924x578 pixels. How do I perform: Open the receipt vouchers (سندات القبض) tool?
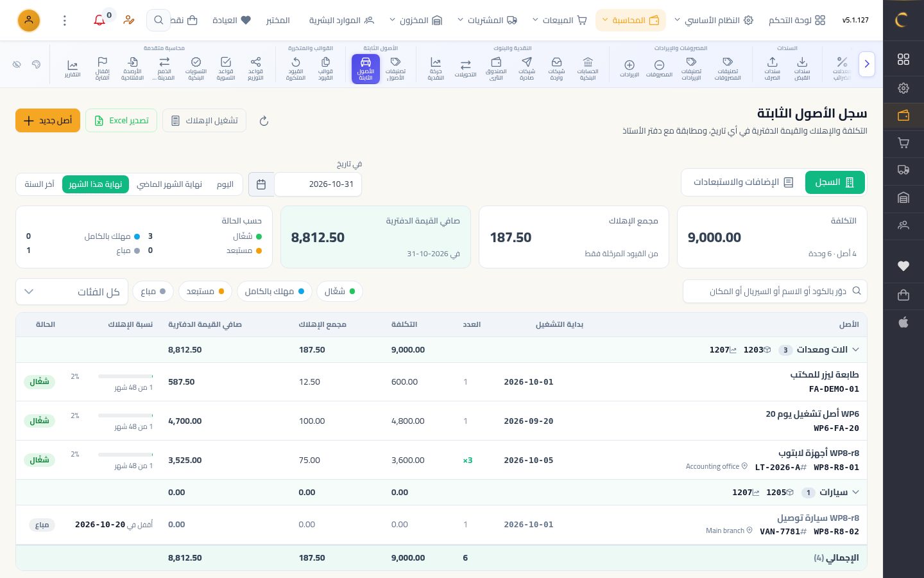[x=802, y=69]
